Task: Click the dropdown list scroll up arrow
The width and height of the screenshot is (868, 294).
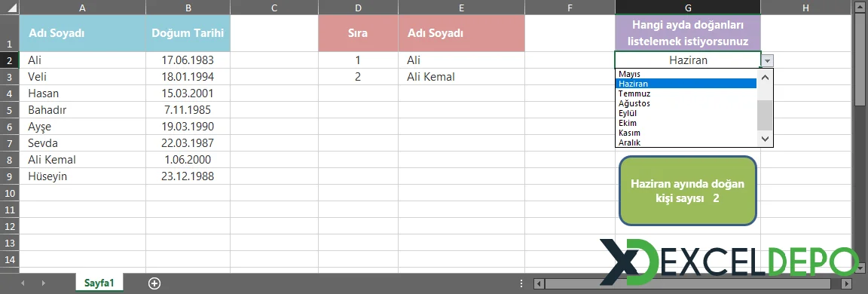Action: (765, 77)
